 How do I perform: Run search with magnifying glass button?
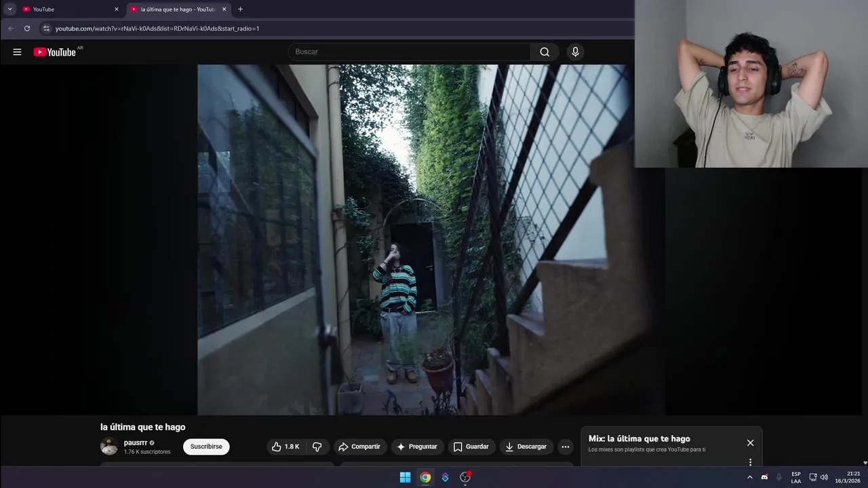click(x=545, y=52)
